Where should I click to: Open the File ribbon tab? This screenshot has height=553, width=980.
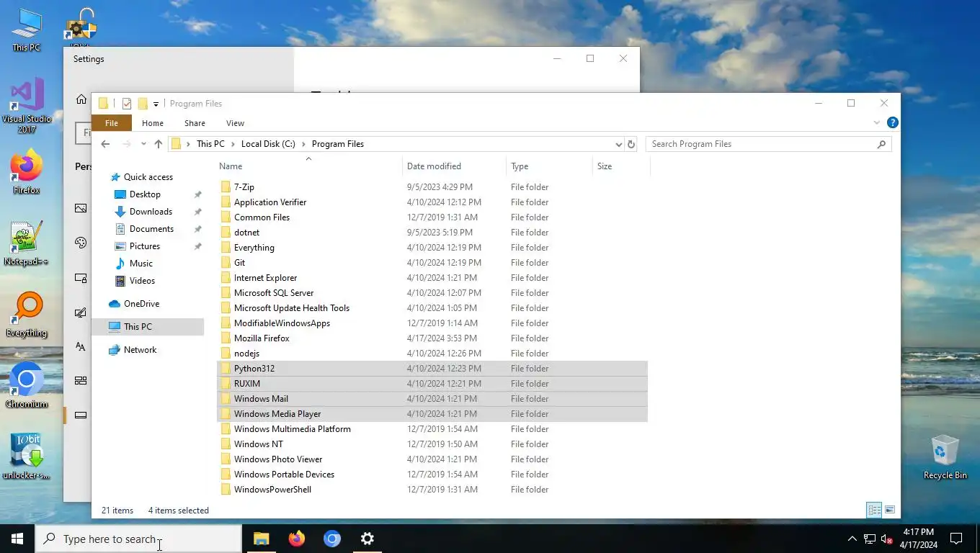point(111,123)
